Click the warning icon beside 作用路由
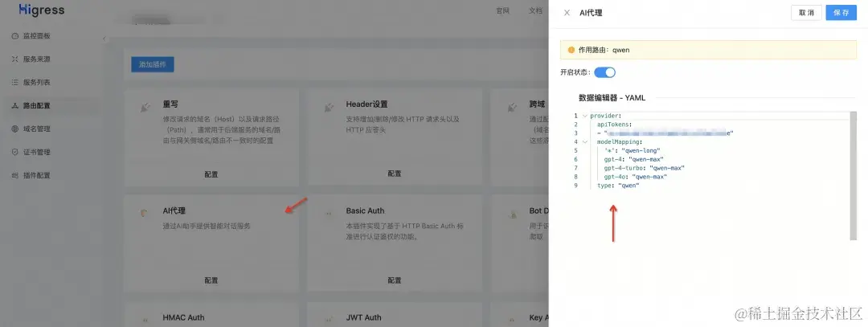868x327 pixels. click(571, 50)
